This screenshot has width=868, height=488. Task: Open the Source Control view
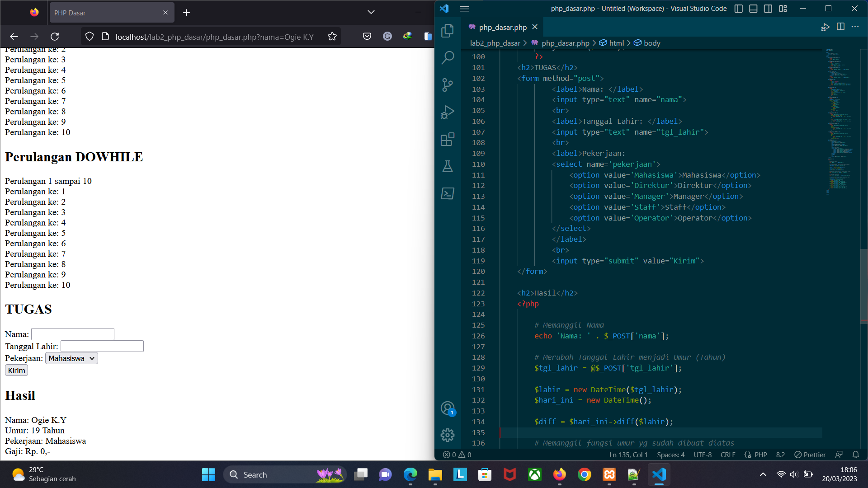pyautogui.click(x=447, y=85)
